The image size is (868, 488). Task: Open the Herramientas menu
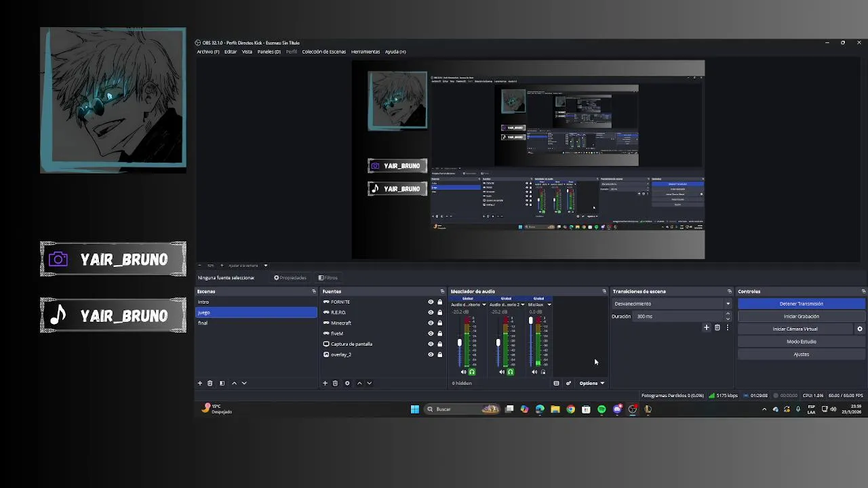click(x=366, y=52)
